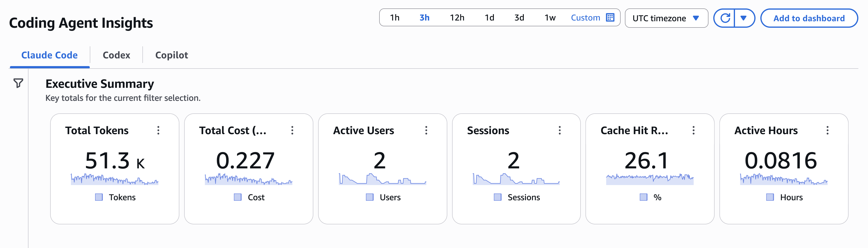Screen dimensions: 868x248
Task: Click the Sessions card title
Action: click(488, 131)
